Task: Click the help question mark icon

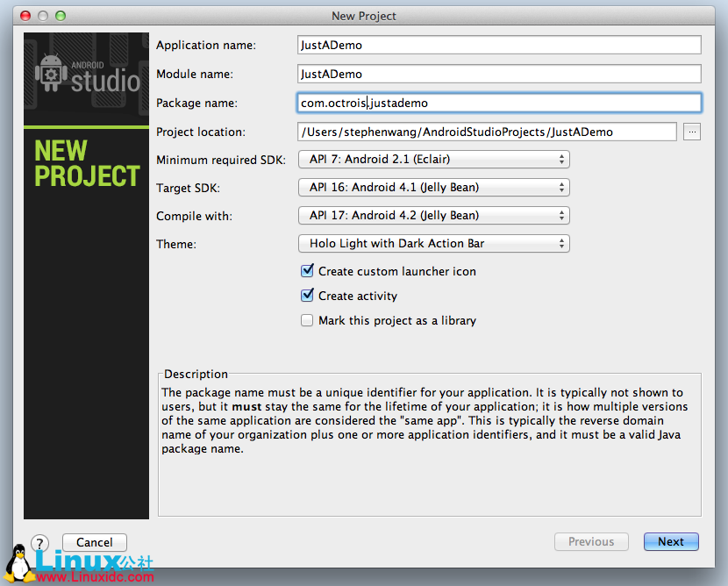Action: 39,542
